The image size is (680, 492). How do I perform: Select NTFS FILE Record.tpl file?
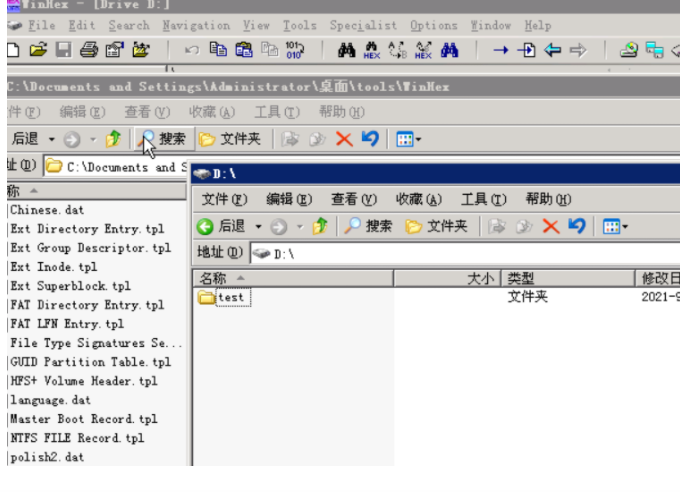tap(77, 438)
